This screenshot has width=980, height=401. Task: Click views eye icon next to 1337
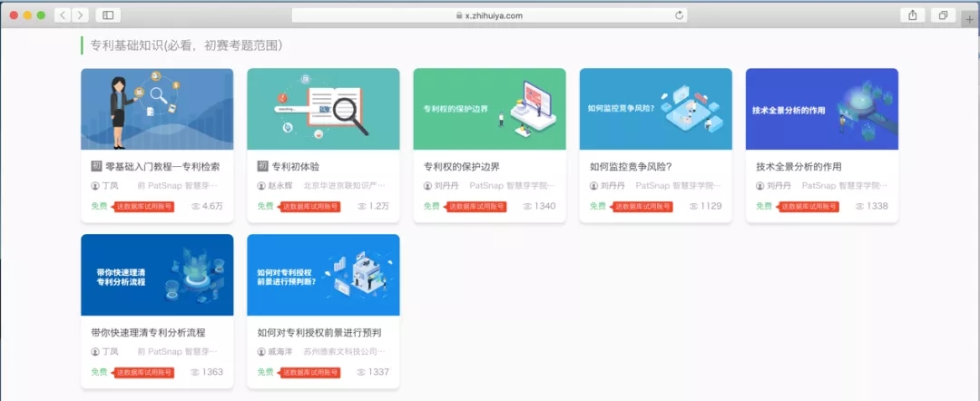click(361, 372)
